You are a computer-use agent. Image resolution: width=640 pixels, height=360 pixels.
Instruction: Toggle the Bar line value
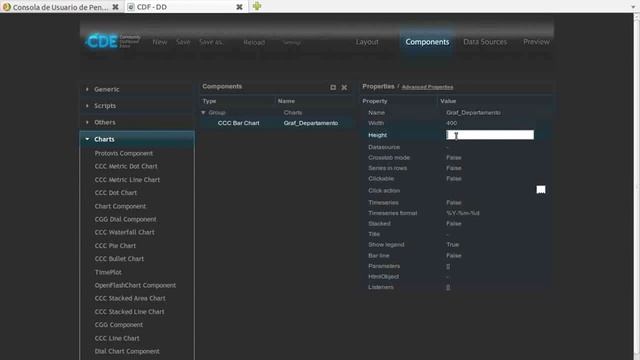pyautogui.click(x=453, y=256)
